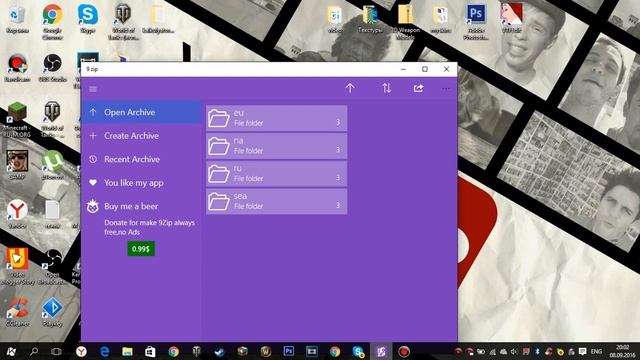
Task: Click the Steam taskbar icon
Action: [220, 351]
